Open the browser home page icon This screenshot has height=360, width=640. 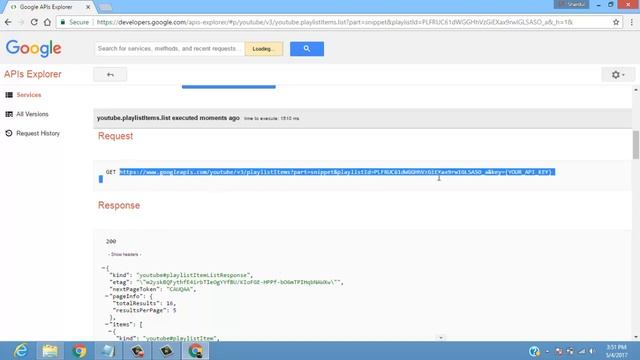coord(47,22)
